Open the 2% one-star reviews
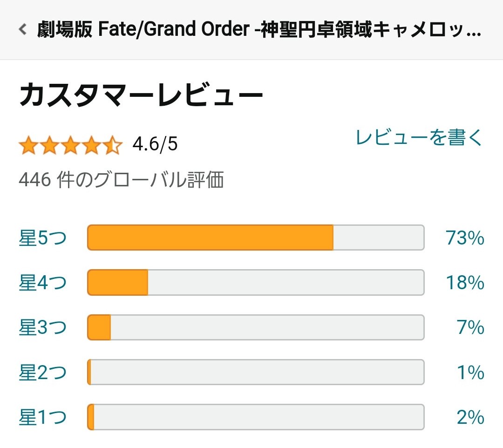Image resolution: width=503 pixels, height=448 pixels. 470,417
